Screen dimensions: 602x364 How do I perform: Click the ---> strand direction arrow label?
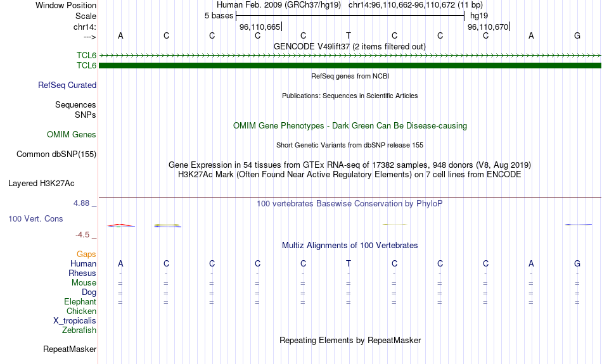pos(89,37)
